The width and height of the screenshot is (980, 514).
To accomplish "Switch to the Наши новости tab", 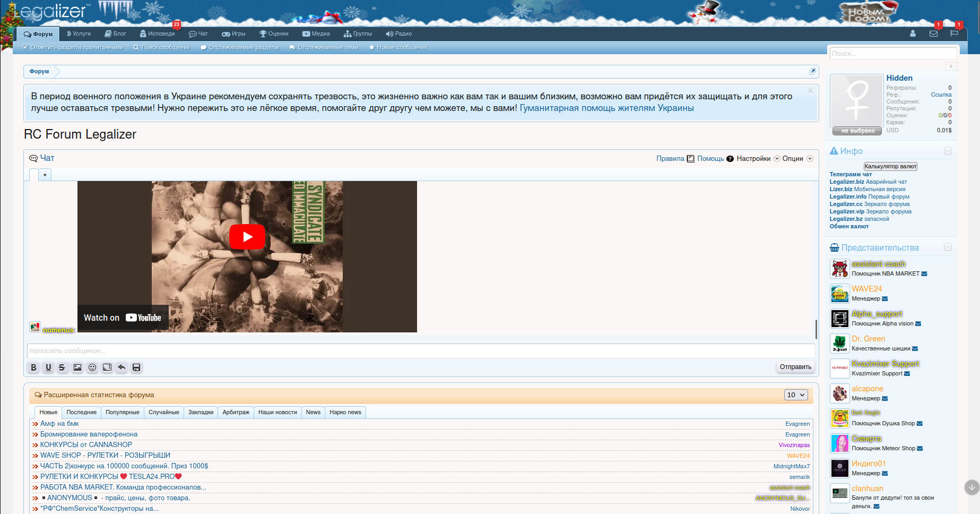I will (277, 412).
